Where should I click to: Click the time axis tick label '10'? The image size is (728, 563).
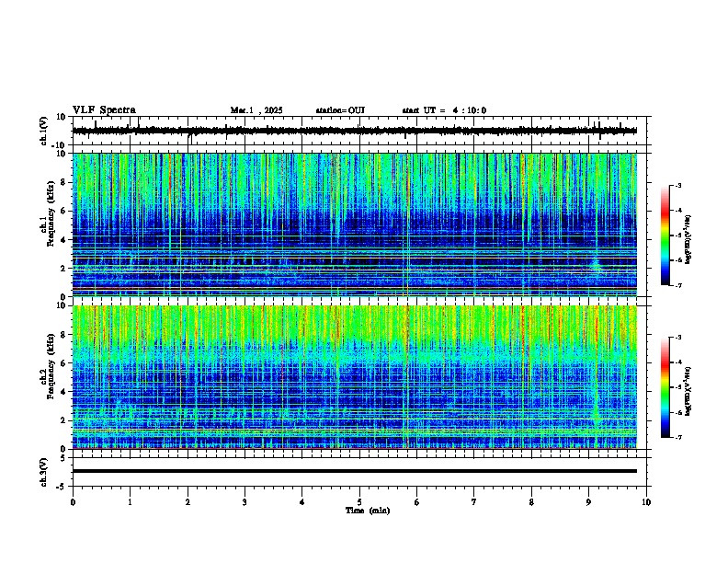pyautogui.click(x=646, y=502)
